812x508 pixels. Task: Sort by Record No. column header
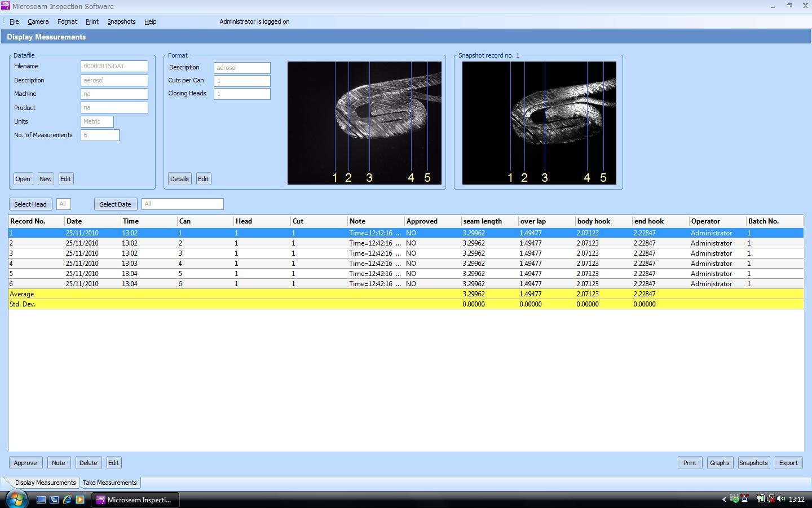click(x=37, y=221)
